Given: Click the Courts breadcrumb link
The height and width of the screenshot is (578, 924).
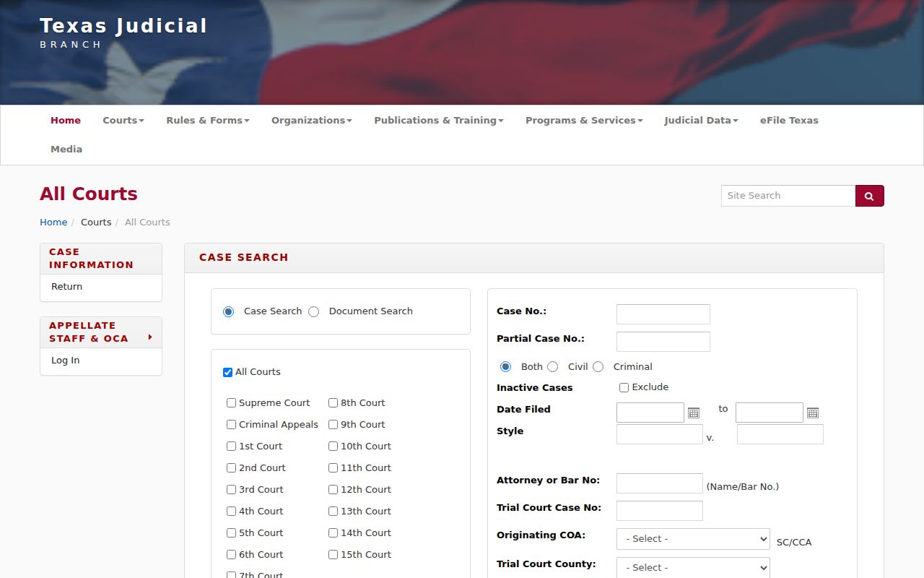Looking at the screenshot, I should [x=96, y=223].
